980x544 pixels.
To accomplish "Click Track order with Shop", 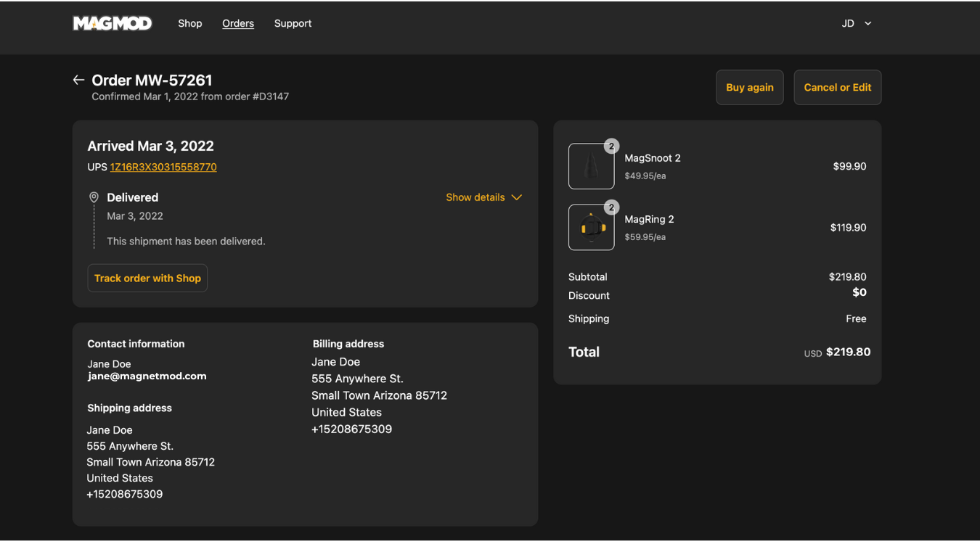I will click(147, 278).
